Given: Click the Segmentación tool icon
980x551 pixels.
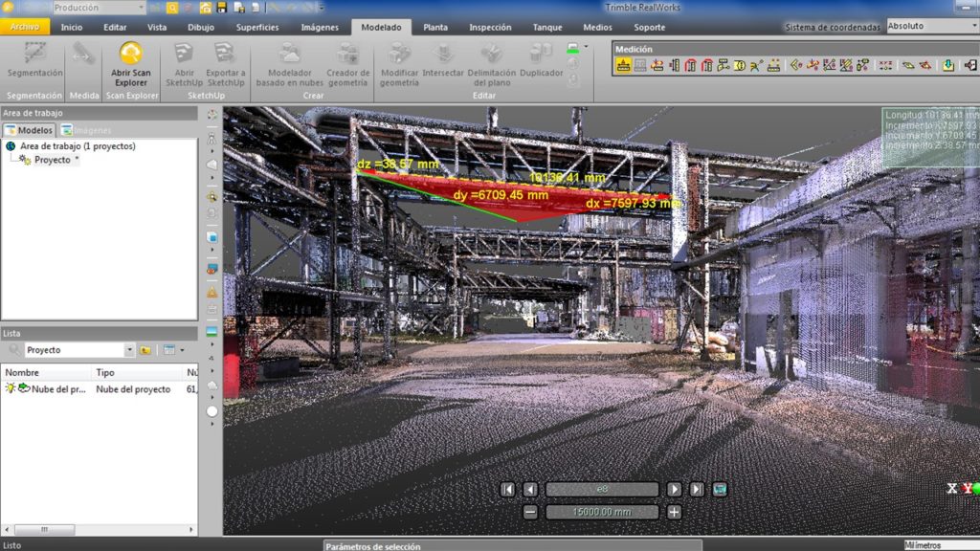Looking at the screenshot, I should coord(35,59).
